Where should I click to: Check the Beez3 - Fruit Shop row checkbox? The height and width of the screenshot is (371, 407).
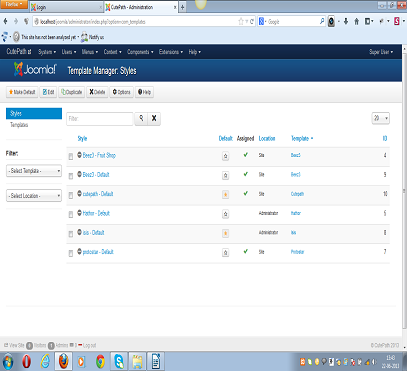coord(71,156)
